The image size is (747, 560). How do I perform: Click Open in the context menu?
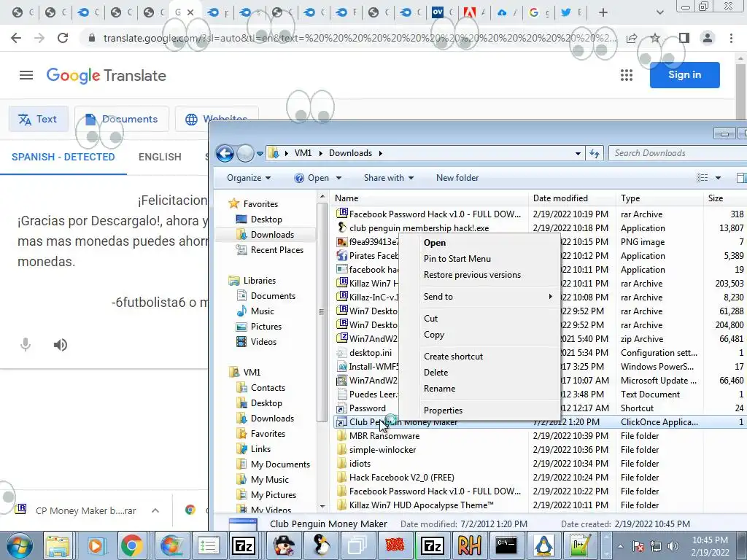(435, 242)
